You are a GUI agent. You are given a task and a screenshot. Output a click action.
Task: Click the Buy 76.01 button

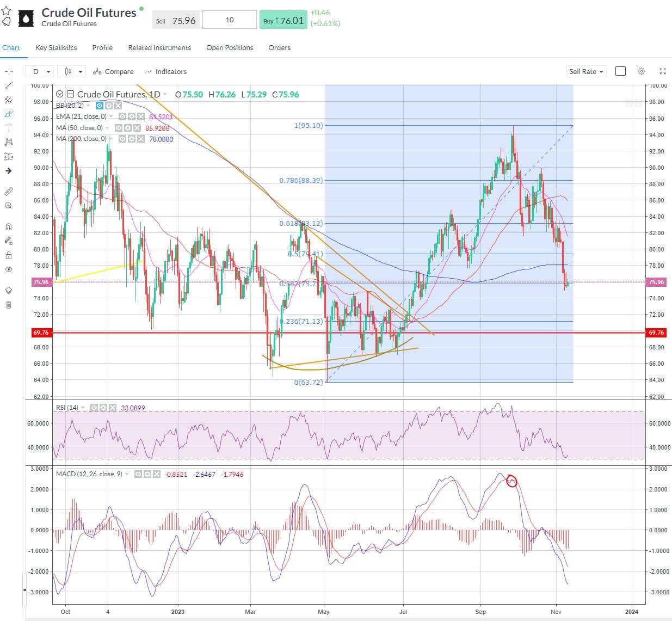click(x=283, y=20)
